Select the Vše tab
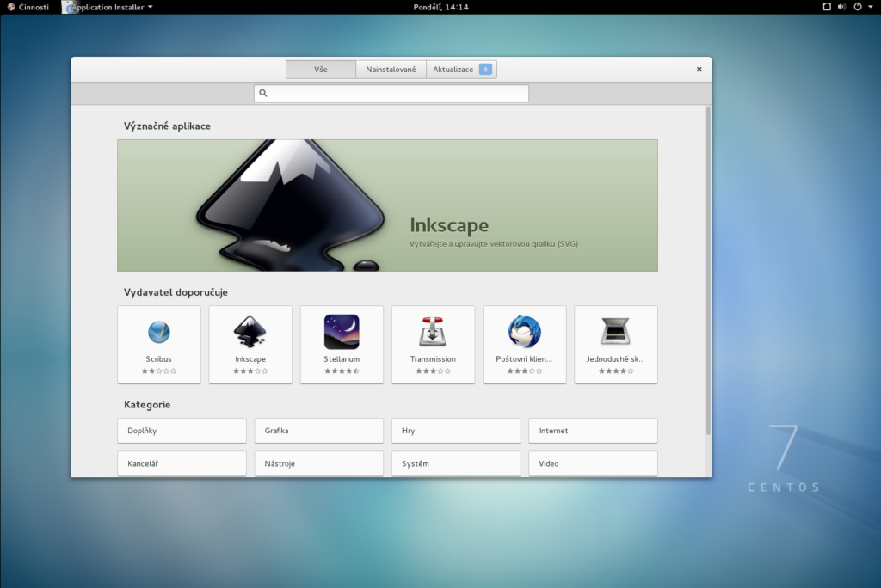The height and width of the screenshot is (588, 881). [x=320, y=69]
